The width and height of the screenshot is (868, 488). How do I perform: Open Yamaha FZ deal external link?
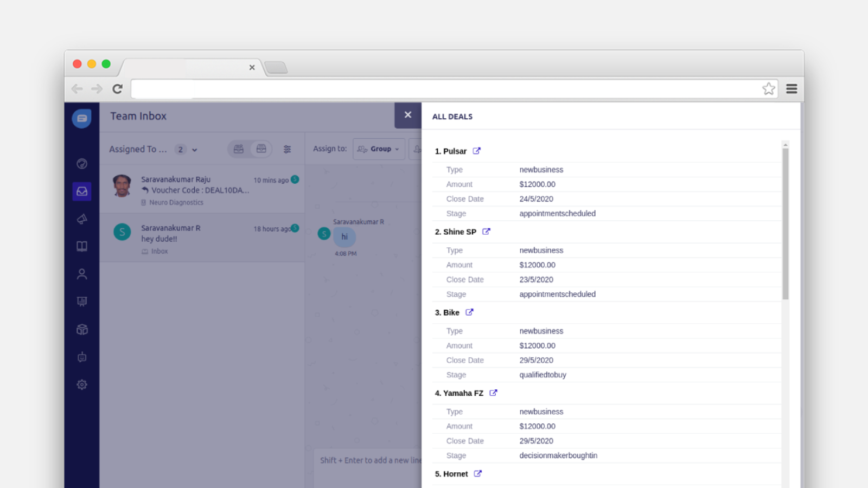coord(493,393)
